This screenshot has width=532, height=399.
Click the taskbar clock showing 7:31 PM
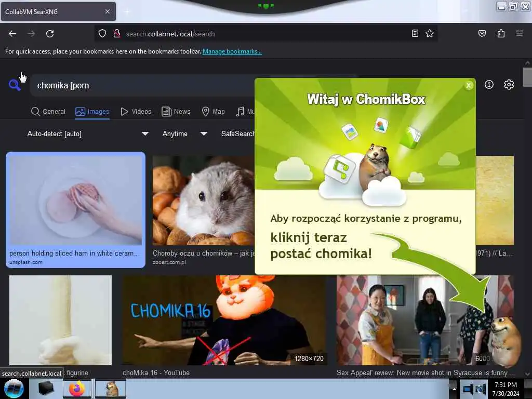coord(506,389)
